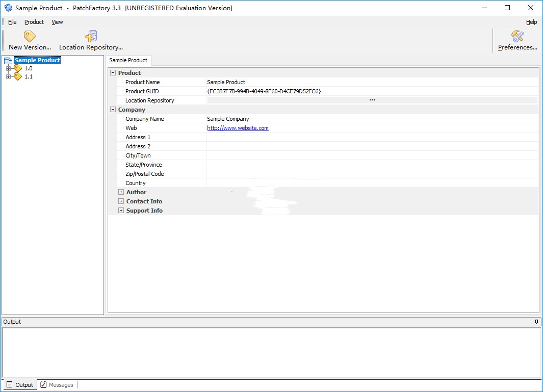Select Sample Product root node in tree
Screen dimensions: 543x392
click(x=37, y=60)
